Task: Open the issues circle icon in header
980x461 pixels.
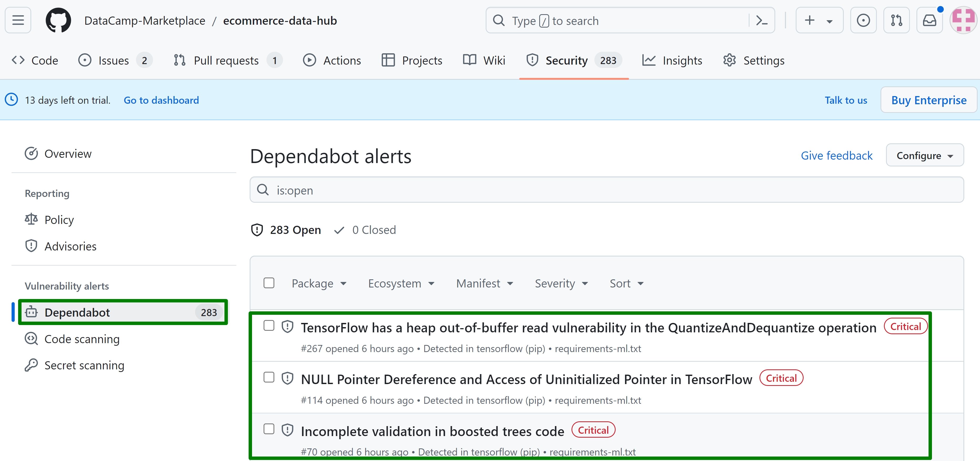Action: coord(863,20)
